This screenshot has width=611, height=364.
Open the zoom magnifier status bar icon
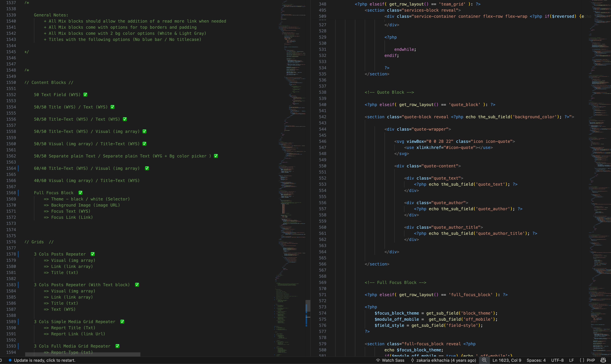pos(484,360)
